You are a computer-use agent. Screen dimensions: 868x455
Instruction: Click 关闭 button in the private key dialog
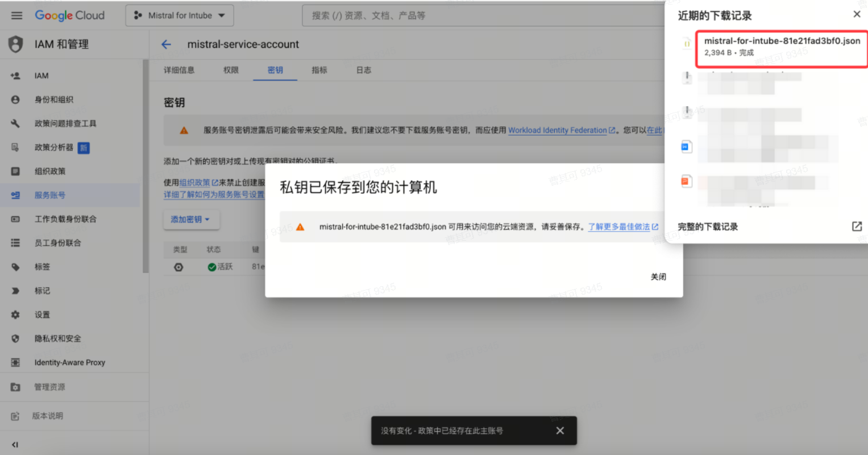pyautogui.click(x=658, y=277)
